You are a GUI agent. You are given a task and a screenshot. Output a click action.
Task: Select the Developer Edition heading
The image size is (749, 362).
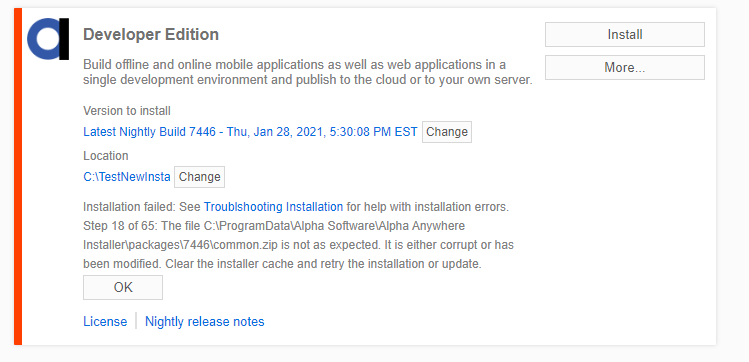(x=151, y=34)
